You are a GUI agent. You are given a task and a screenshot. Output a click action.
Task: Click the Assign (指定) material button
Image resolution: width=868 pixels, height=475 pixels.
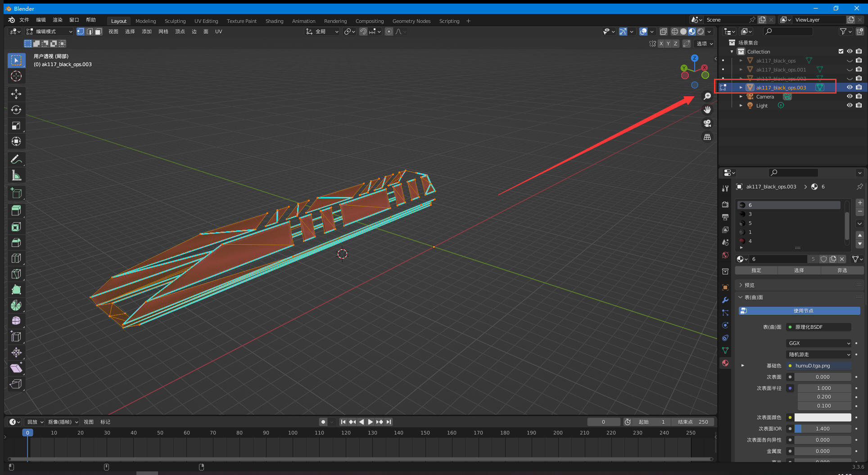pyautogui.click(x=756, y=270)
